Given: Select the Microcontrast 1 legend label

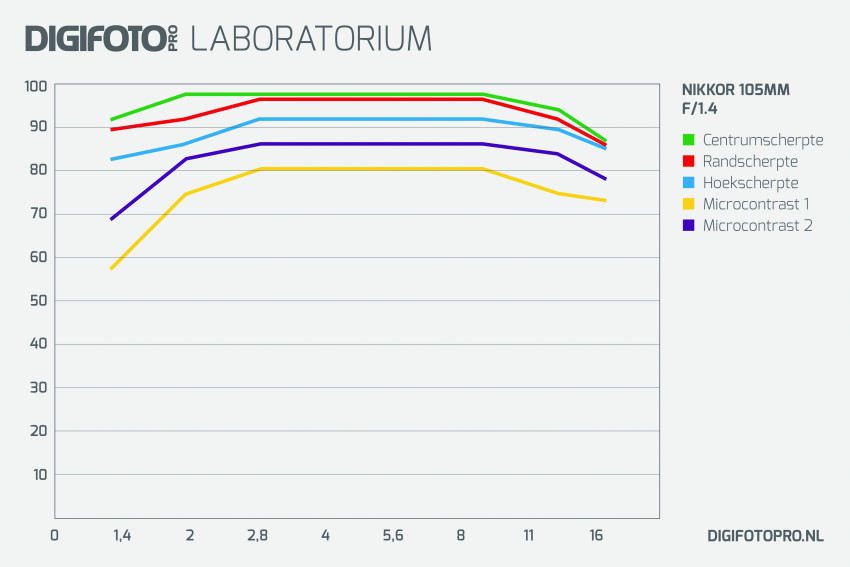Looking at the screenshot, I should point(756,204).
